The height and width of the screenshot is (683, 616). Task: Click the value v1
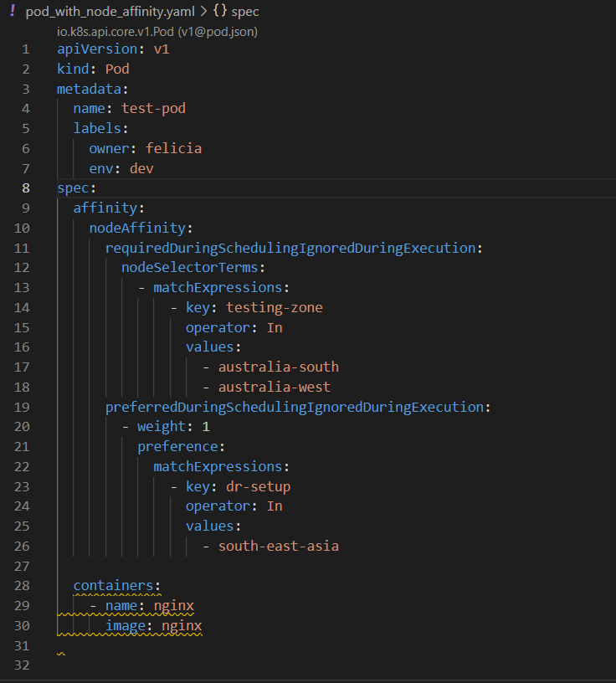coord(162,49)
